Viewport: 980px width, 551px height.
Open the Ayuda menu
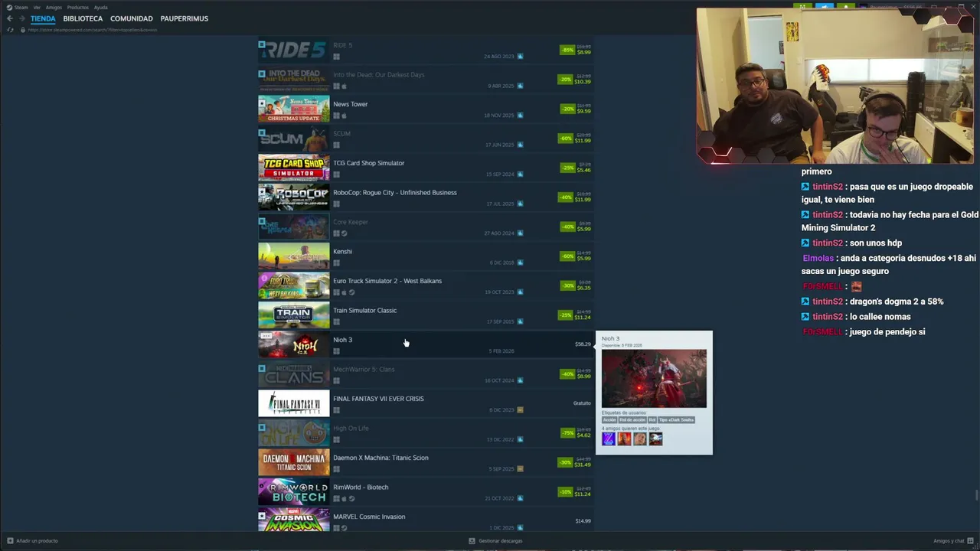[100, 8]
